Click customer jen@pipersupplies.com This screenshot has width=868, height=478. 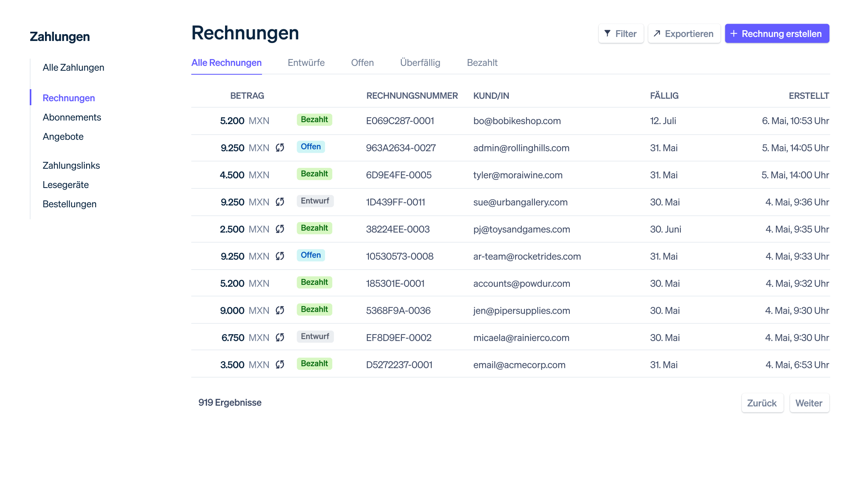pyautogui.click(x=522, y=310)
